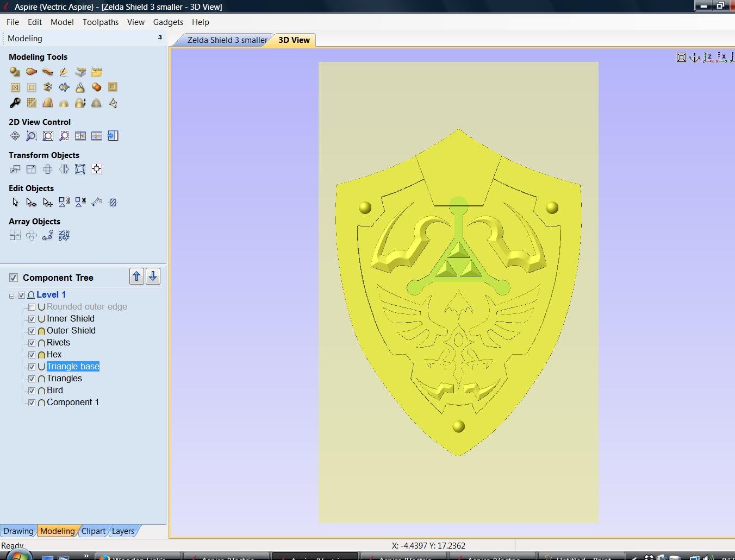Open the Toolpaths menu
735x560 pixels.
[x=101, y=22]
